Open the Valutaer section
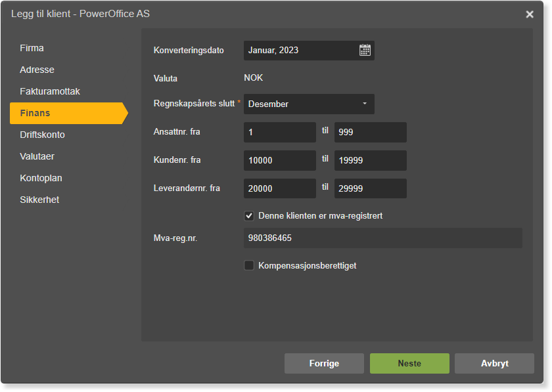552x392 pixels. coord(37,156)
